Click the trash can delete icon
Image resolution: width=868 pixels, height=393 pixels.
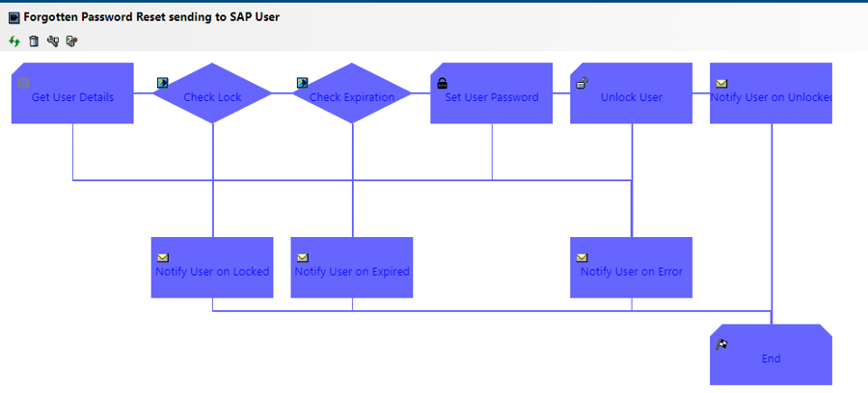[34, 41]
